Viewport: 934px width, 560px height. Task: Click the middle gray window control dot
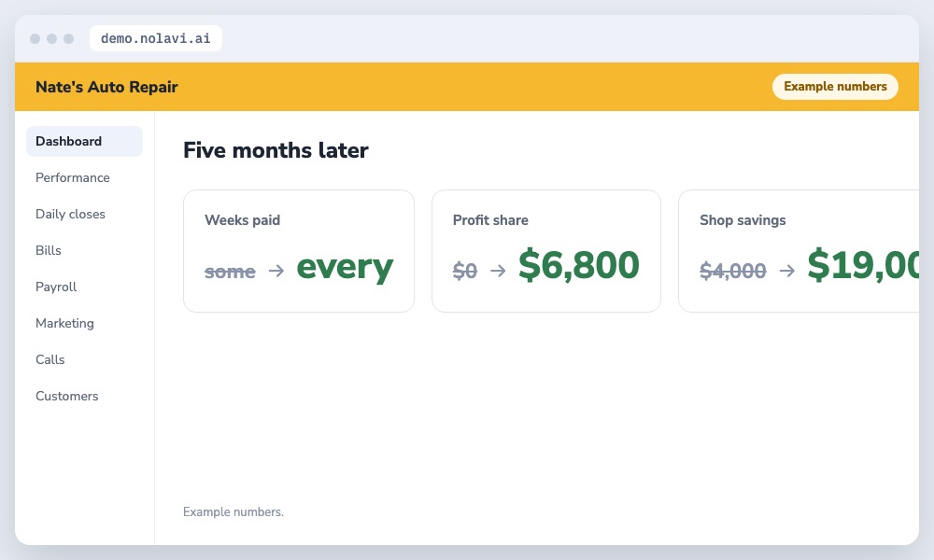[x=51, y=38]
